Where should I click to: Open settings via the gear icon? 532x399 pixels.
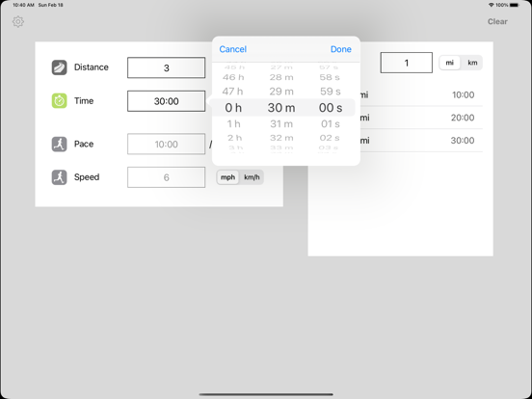(x=18, y=22)
